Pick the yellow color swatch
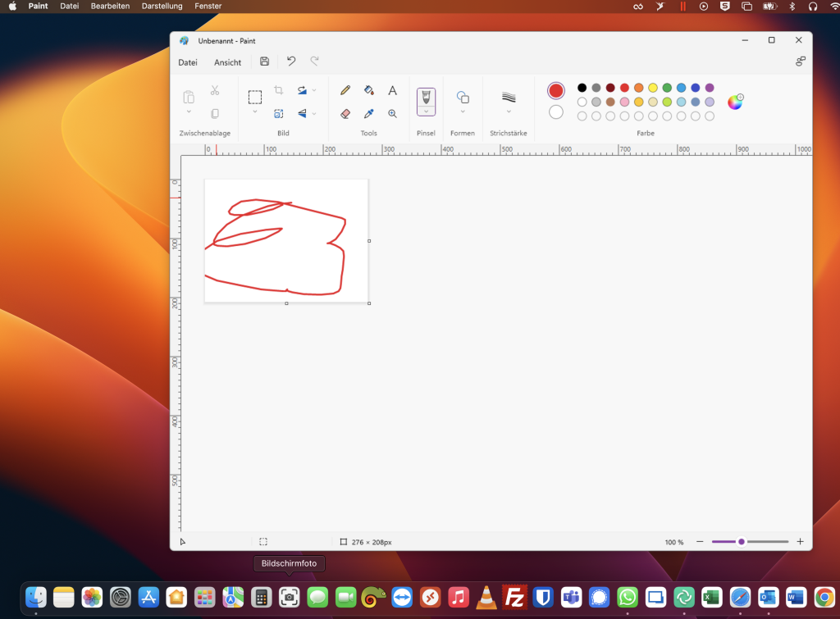The height and width of the screenshot is (619, 840). pos(653,88)
